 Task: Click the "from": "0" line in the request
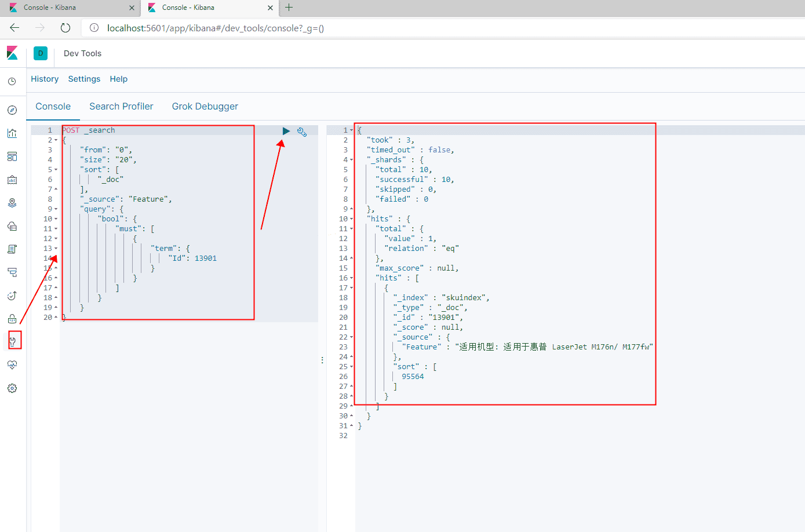(106, 150)
